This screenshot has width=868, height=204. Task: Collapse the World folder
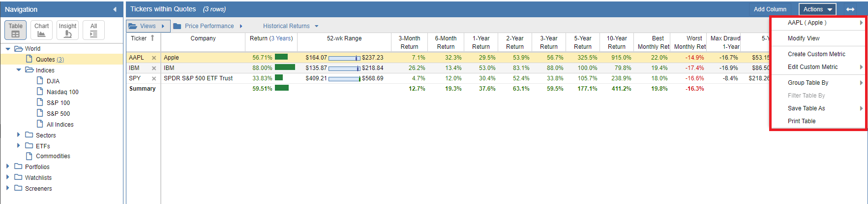(x=8, y=49)
